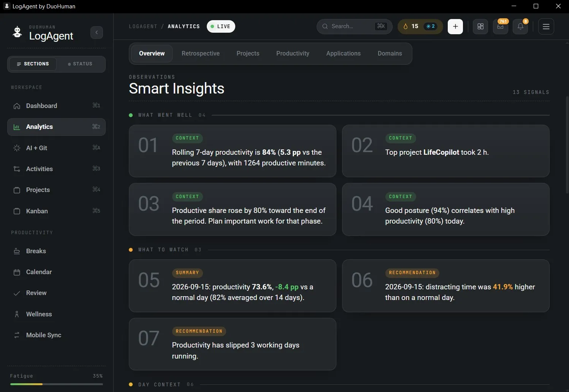This screenshot has height=392, width=569.
Task: Focus the Search field
Action: (x=354, y=26)
